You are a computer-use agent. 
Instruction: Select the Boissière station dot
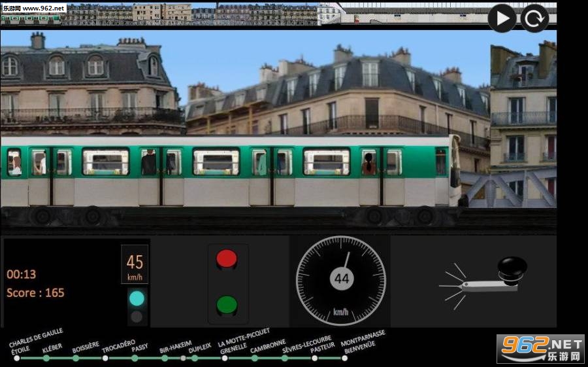(76, 358)
